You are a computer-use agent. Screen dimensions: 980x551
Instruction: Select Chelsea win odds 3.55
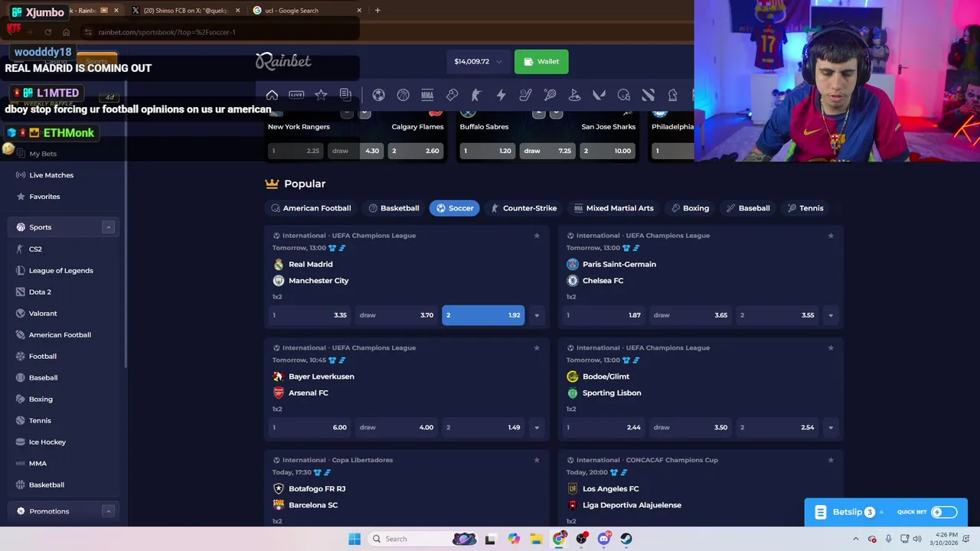coord(777,315)
